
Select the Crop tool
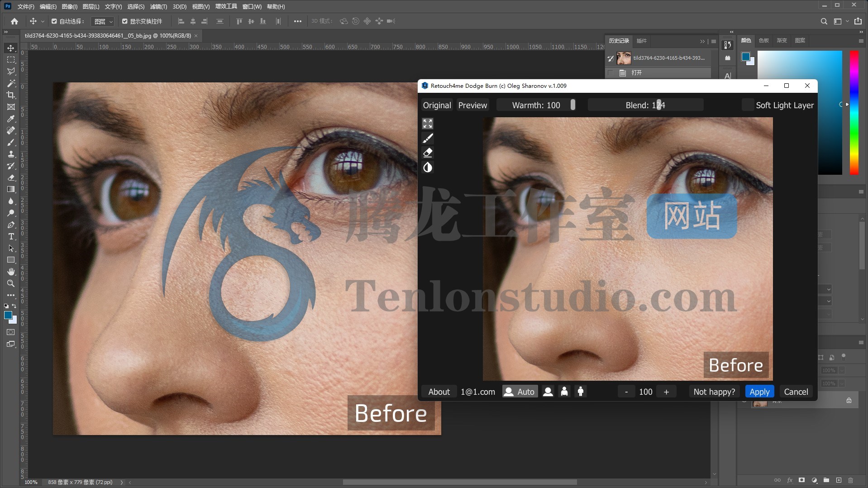click(x=11, y=95)
